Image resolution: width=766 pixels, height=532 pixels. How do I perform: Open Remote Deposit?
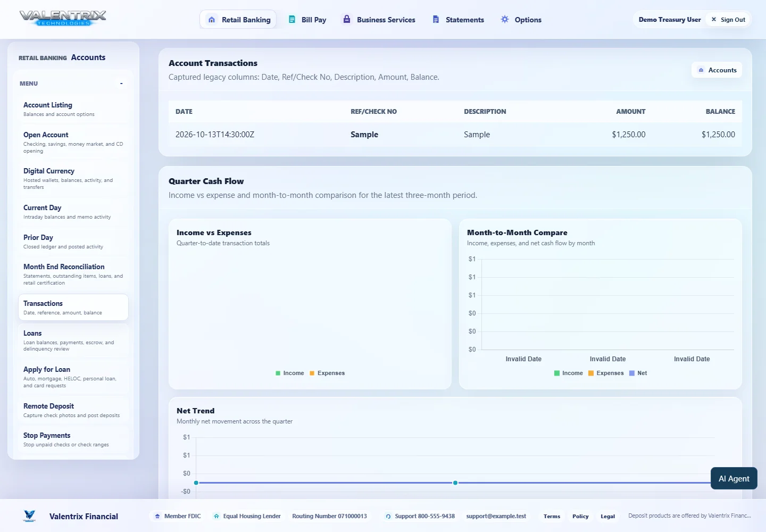pyautogui.click(x=73, y=410)
